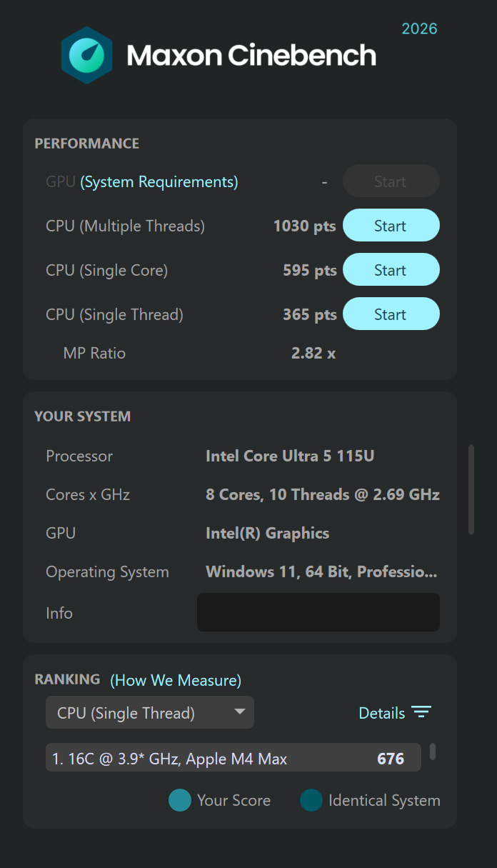Open the GPU System Requirements link
Viewport: 497px width, 868px height.
pyautogui.click(x=159, y=182)
